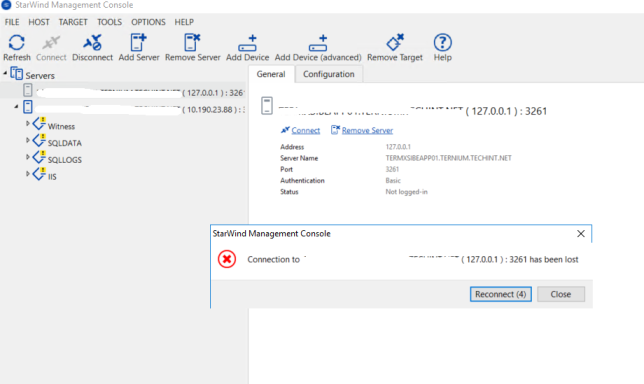The height and width of the screenshot is (384, 644).
Task: Click the Address field label
Action: [292, 147]
